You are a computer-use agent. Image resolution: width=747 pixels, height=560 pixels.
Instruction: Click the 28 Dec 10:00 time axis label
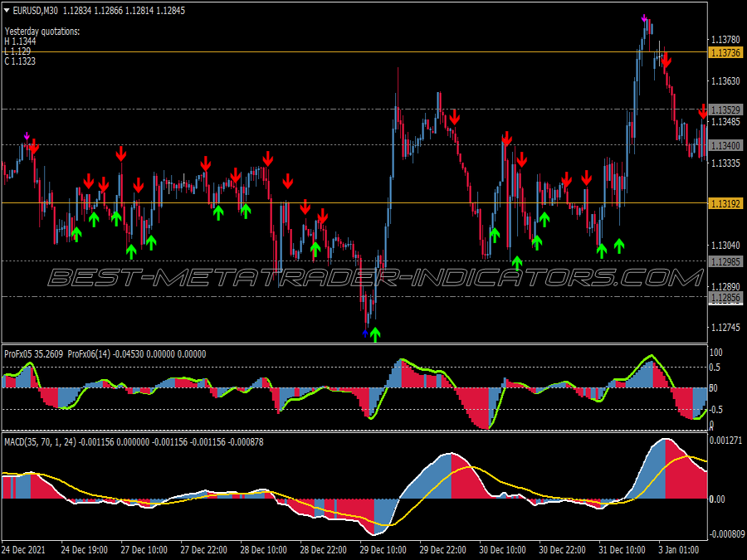tap(263, 550)
